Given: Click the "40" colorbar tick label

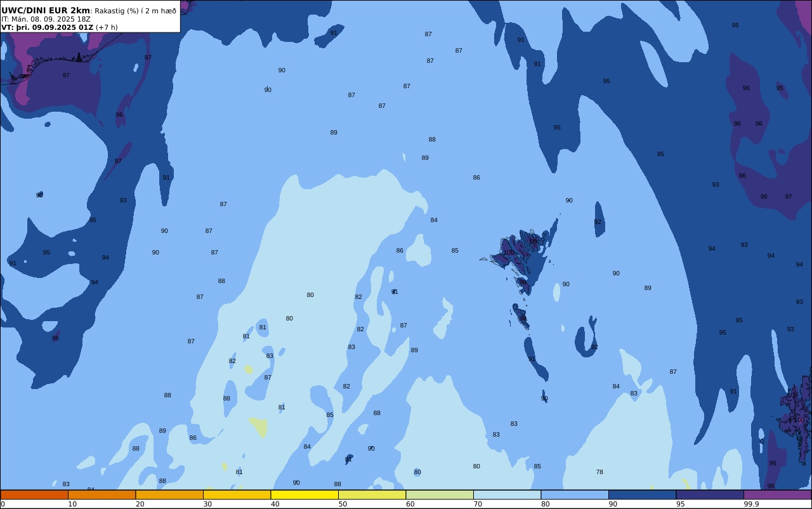Looking at the screenshot, I should pos(275,504).
